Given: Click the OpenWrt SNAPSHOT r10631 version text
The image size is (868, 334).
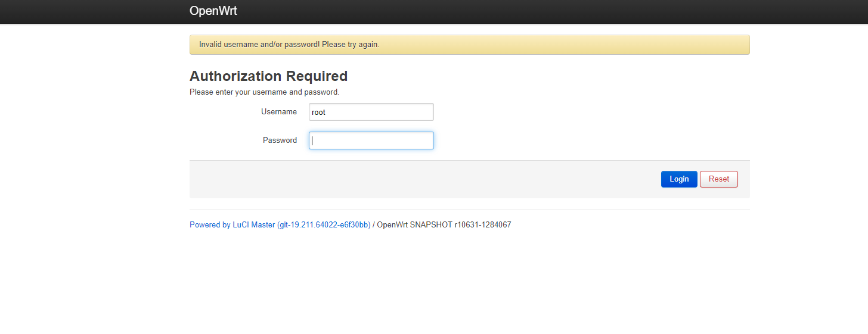Looking at the screenshot, I should tap(444, 225).
